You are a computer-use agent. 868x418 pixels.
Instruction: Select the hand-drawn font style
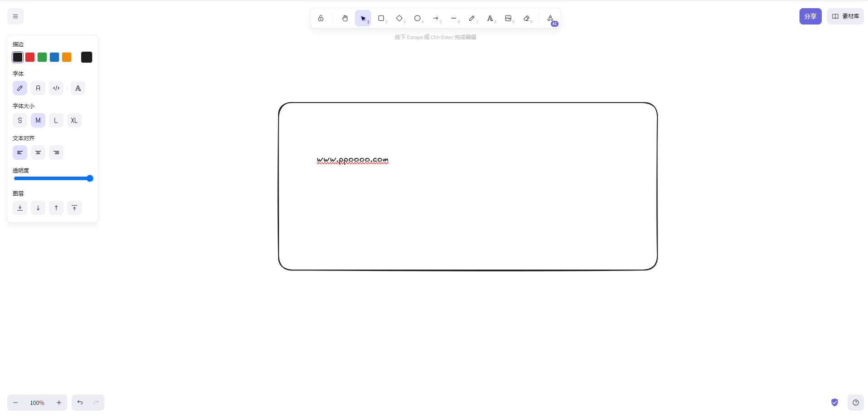coord(20,88)
